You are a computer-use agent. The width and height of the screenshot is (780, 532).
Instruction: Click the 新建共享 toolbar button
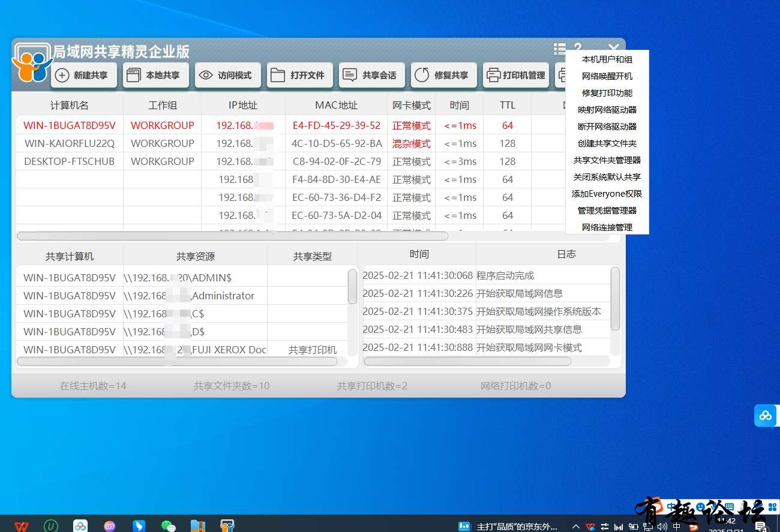click(x=84, y=75)
